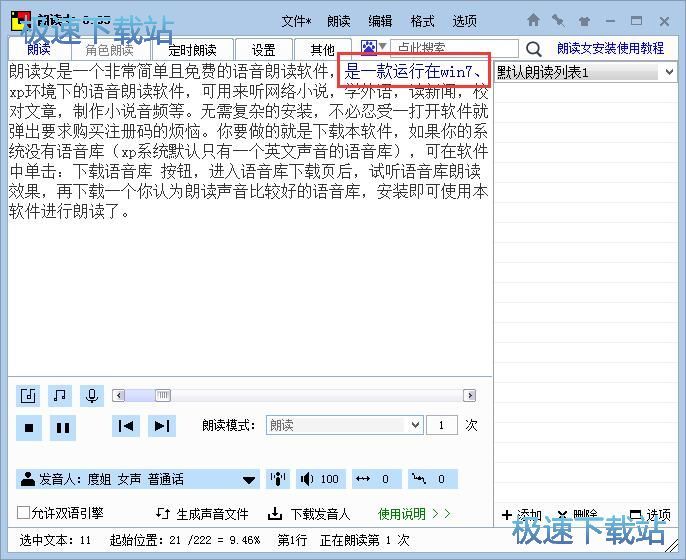
Task: Expand search engine dropdown arrow beside paw icon
Action: [x=382, y=46]
